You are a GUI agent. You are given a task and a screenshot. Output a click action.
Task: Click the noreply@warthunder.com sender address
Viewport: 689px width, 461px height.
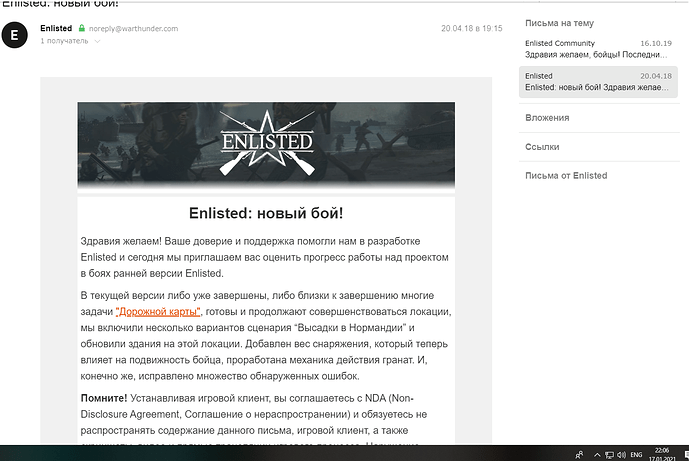tap(134, 29)
